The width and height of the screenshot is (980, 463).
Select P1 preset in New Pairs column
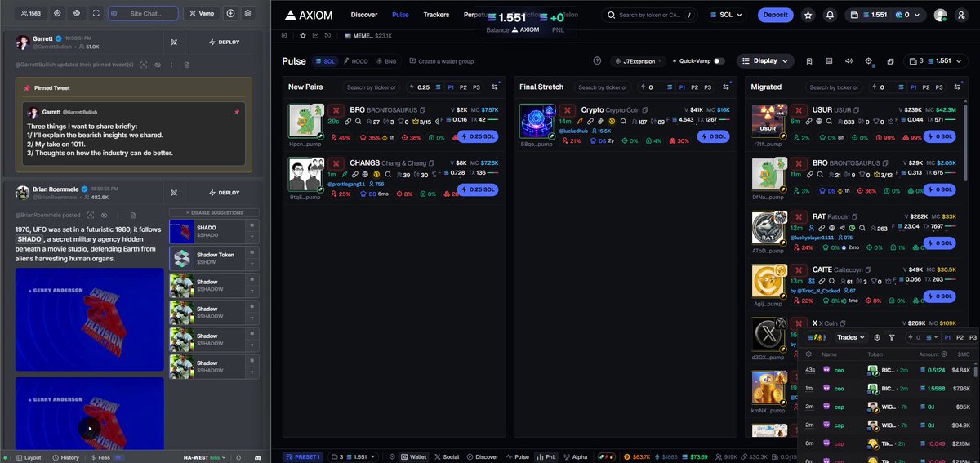coord(451,87)
